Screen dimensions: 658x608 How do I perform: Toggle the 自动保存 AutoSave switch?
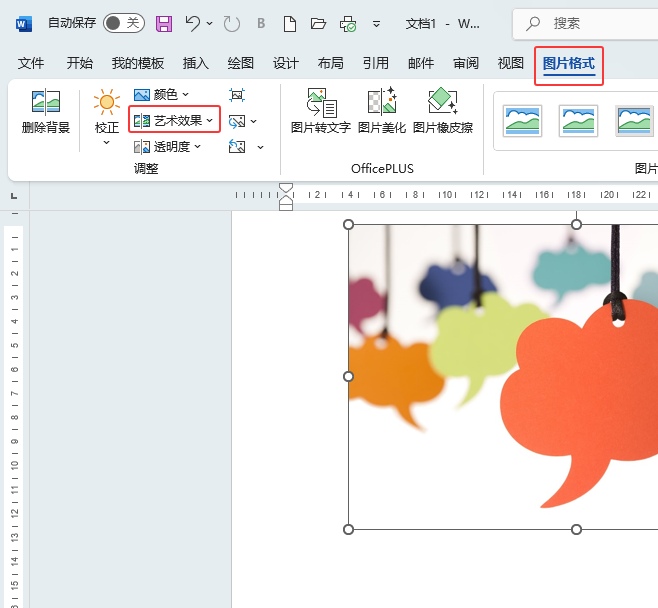(x=123, y=23)
